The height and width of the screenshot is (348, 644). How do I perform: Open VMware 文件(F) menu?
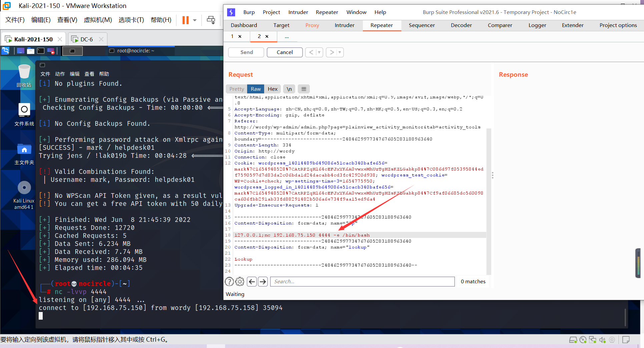15,20
